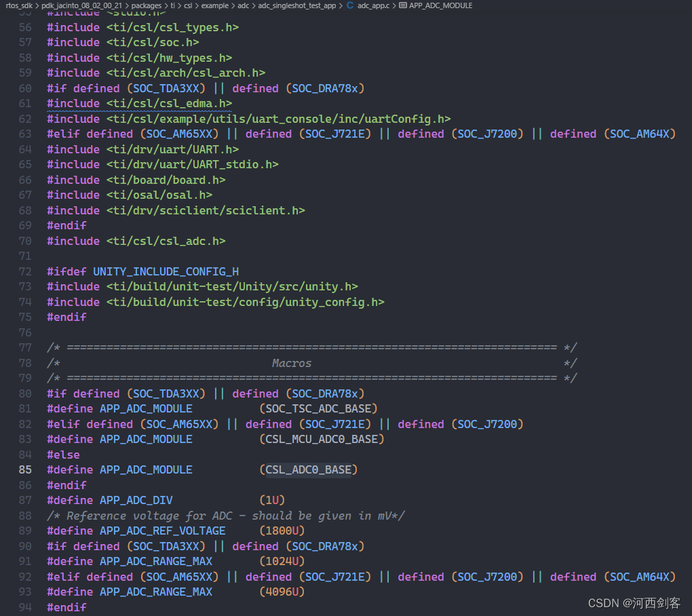Click board.h include on line 66
Screen dimensions: 692x616
point(166,180)
